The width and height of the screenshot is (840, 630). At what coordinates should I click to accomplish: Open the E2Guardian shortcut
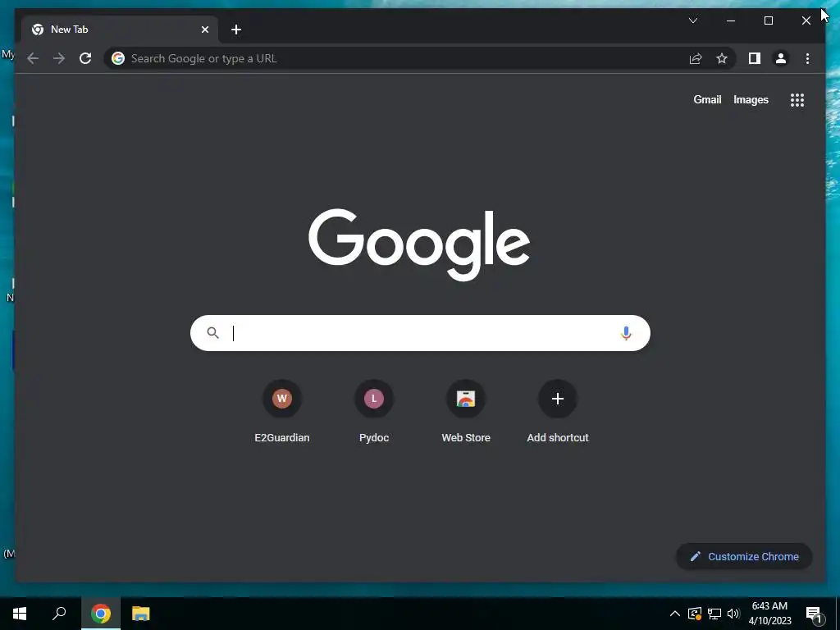point(282,411)
